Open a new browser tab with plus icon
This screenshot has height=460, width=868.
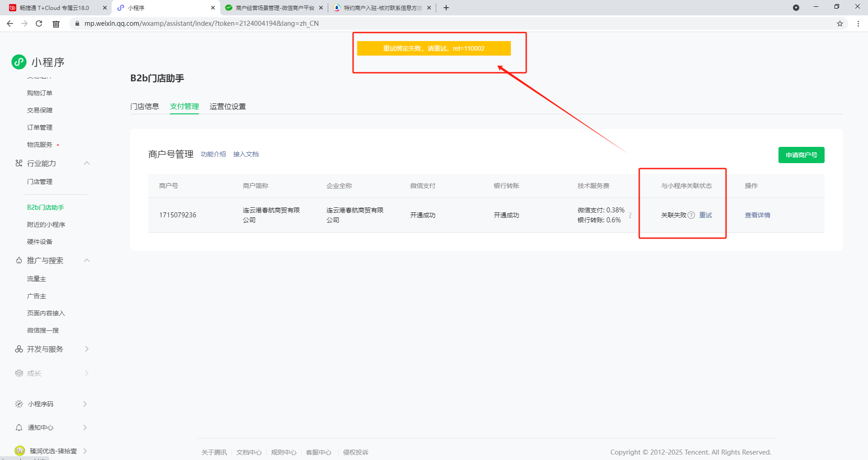pyautogui.click(x=446, y=8)
